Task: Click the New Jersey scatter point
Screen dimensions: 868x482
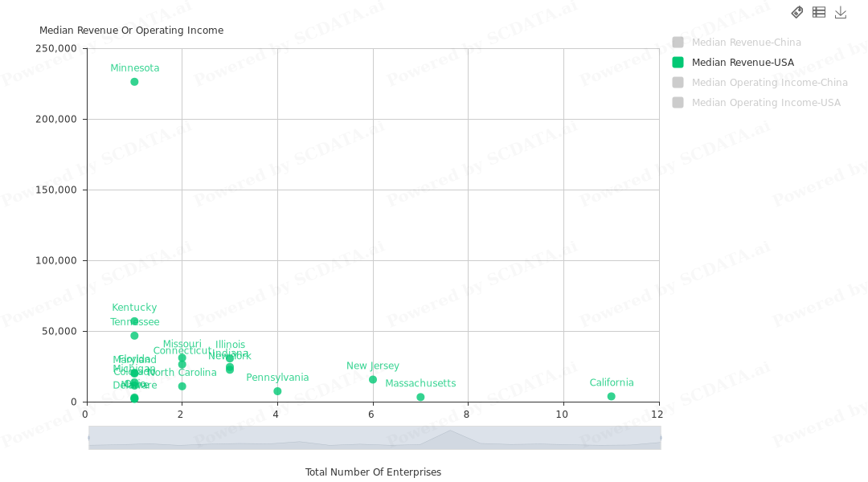Action: pyautogui.click(x=373, y=379)
